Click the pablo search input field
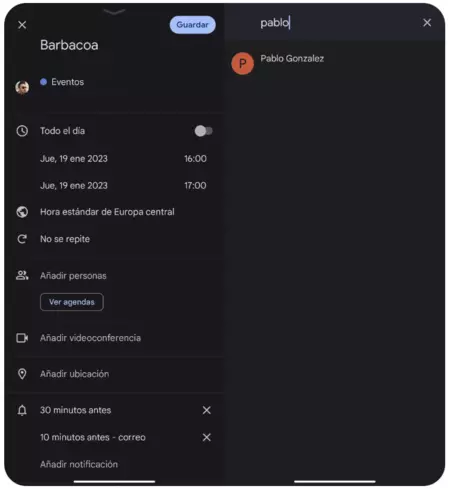The image size is (450, 489). (335, 23)
